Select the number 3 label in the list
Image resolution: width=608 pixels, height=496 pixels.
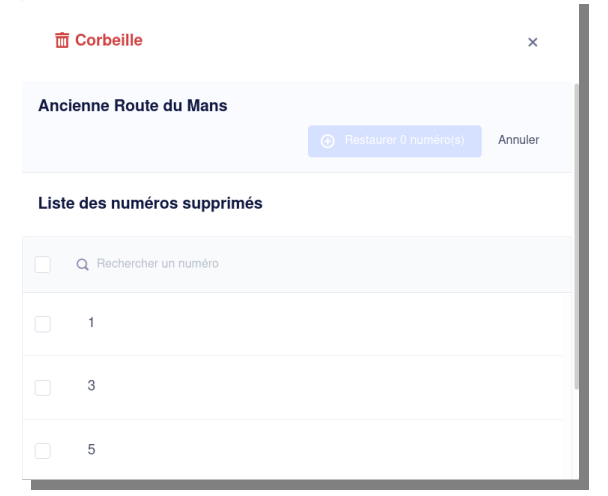point(91,385)
